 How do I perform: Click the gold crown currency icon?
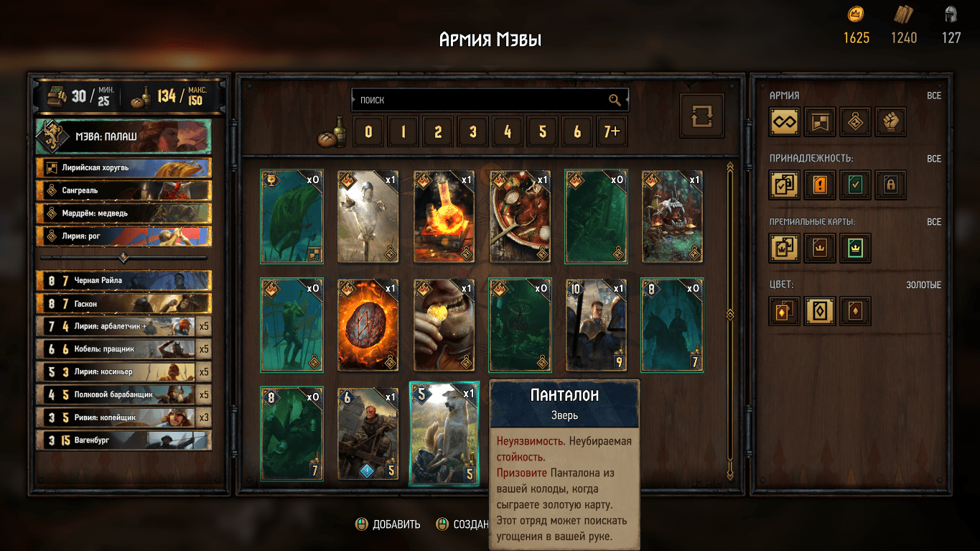(856, 14)
